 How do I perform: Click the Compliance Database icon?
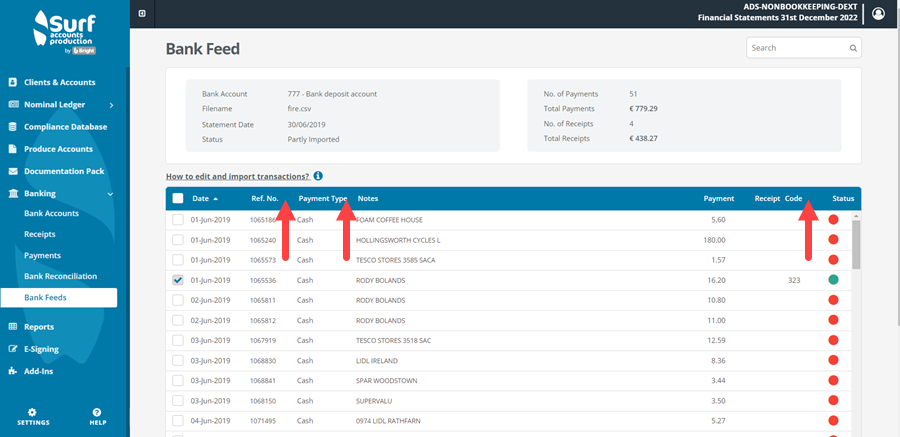point(13,127)
